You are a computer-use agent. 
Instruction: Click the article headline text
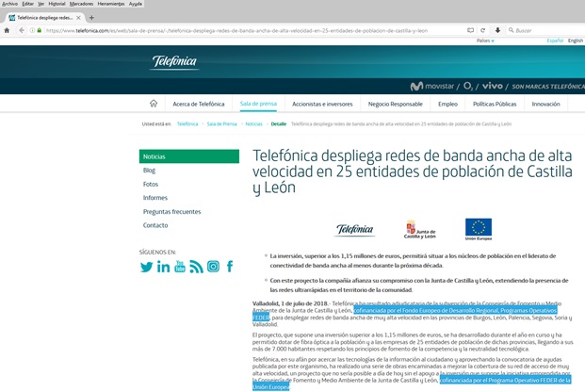click(x=413, y=171)
